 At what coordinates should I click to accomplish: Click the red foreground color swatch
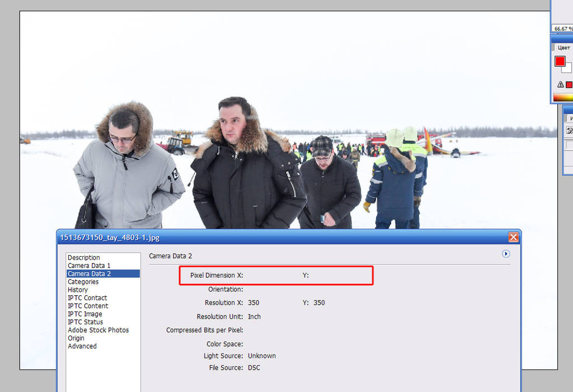coord(560,61)
